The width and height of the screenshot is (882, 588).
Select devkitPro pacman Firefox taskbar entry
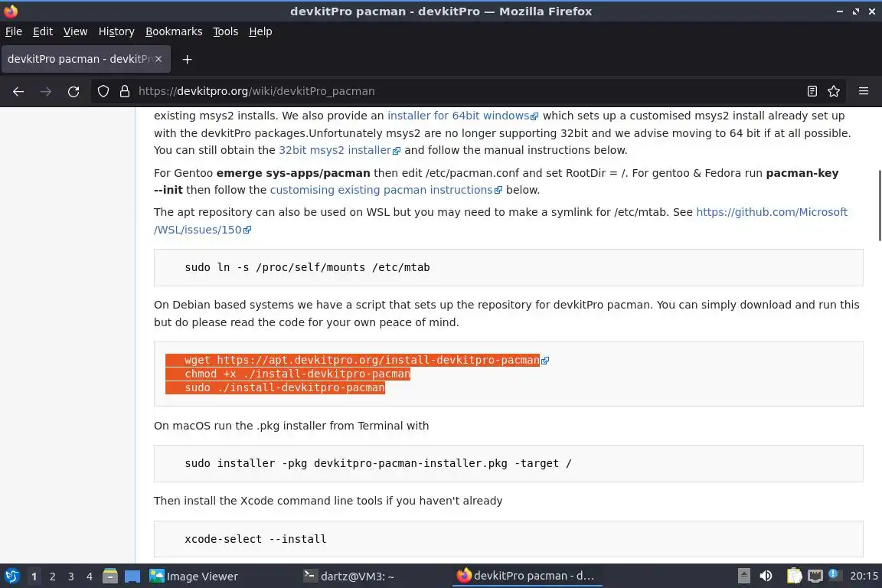pos(525,576)
